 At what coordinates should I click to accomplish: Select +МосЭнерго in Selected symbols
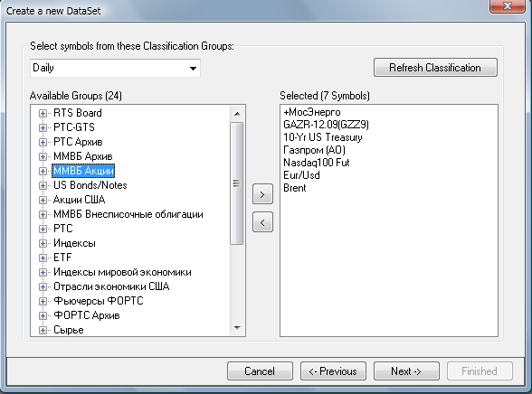point(312,112)
